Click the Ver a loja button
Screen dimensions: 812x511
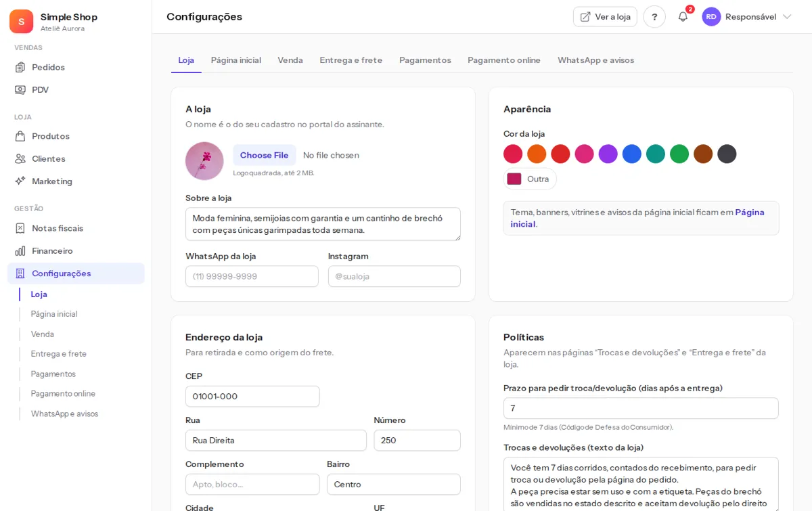605,17
